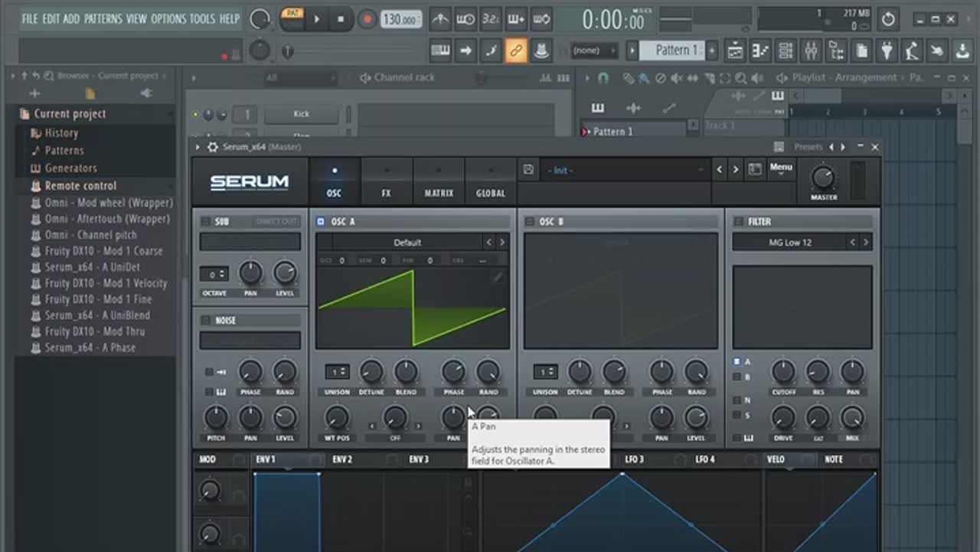Click the Serum Menu button
Image resolution: width=980 pixels, height=552 pixels.
point(781,168)
